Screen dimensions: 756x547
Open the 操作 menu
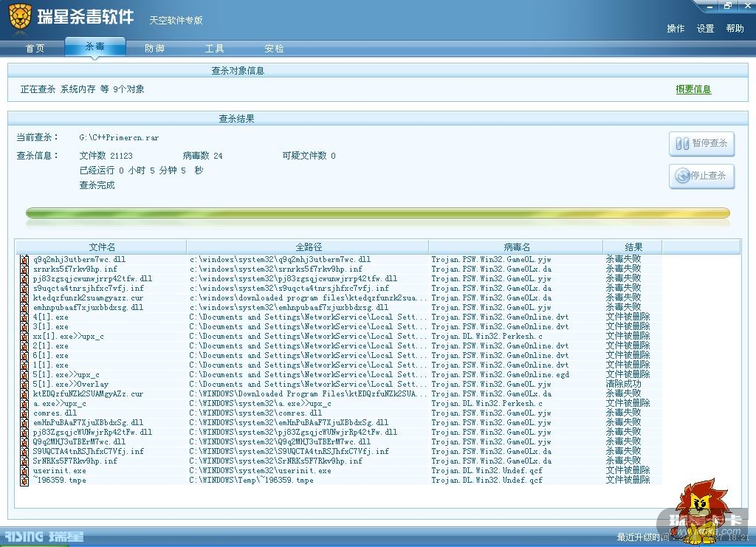click(676, 29)
